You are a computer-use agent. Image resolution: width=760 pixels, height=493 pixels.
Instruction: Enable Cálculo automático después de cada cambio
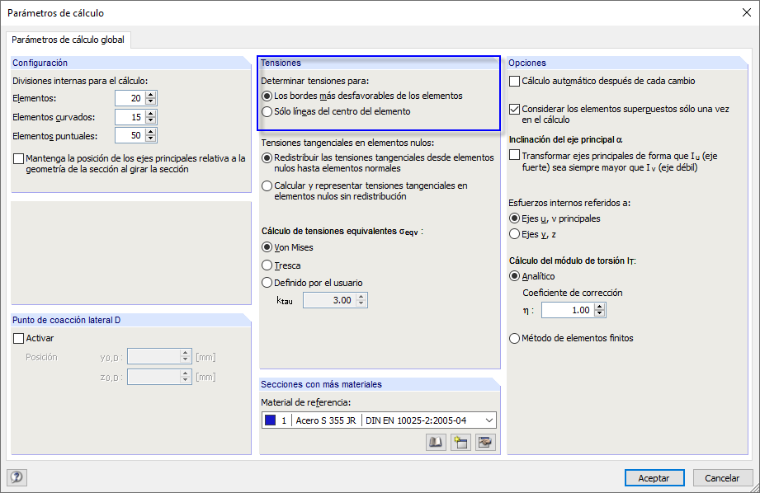point(515,81)
